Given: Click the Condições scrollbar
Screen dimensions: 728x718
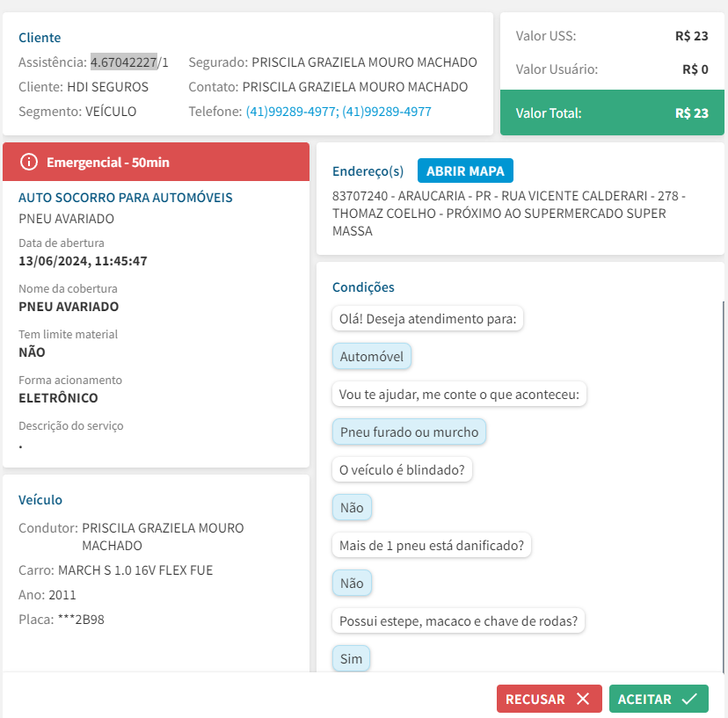Looking at the screenshot, I should (723, 483).
